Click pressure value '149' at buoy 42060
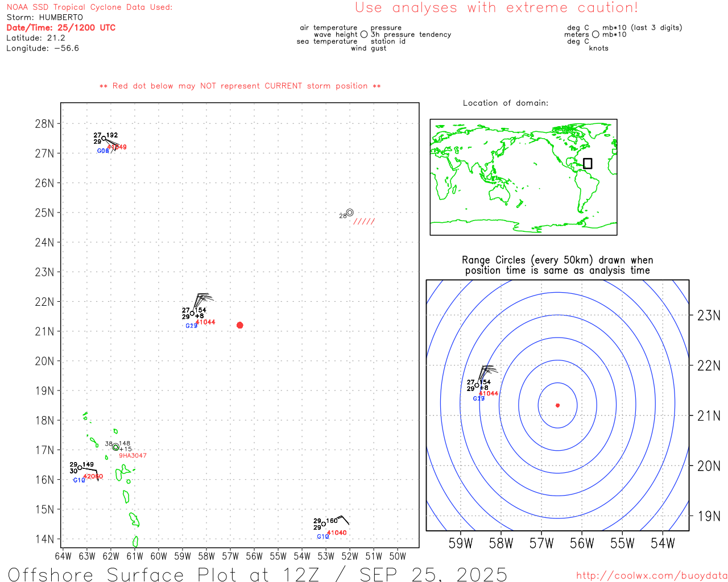 (88, 465)
